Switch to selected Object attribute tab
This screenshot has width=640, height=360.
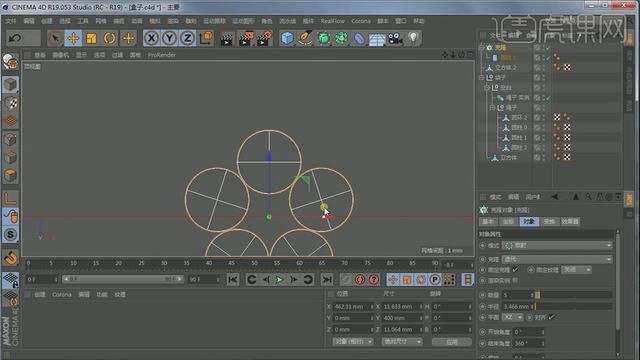529,221
